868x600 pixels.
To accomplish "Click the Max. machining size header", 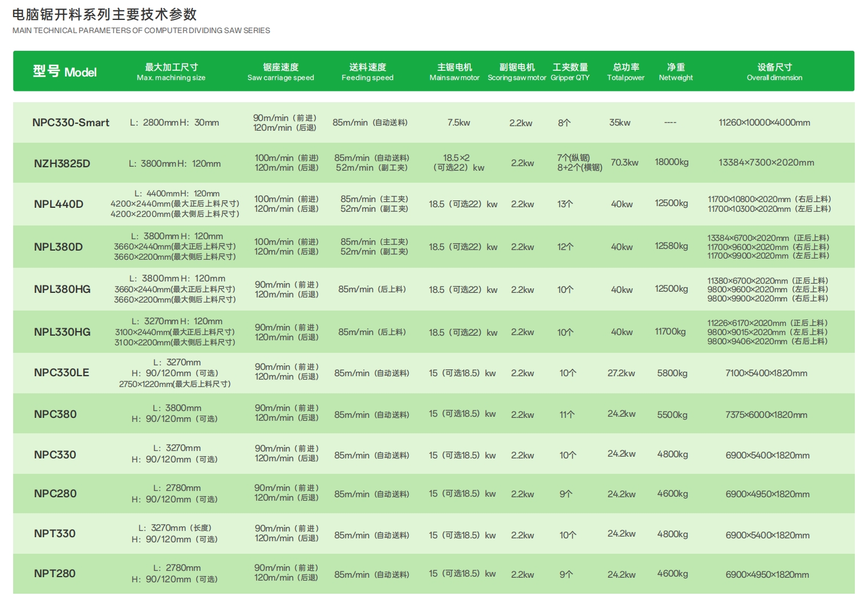I will tap(171, 72).
